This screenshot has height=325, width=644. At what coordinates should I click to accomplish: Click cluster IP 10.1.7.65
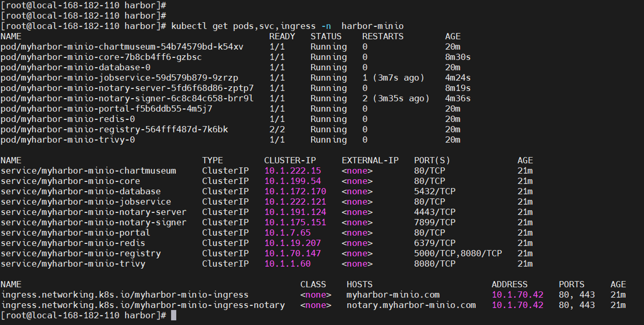click(288, 232)
